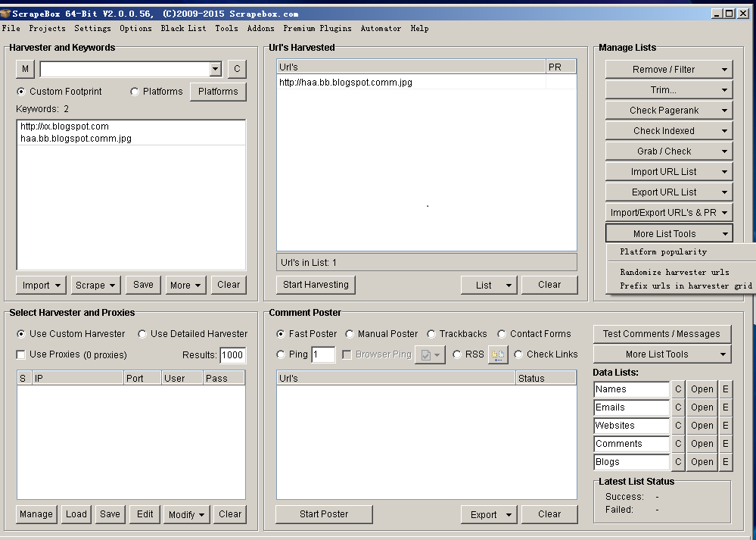Click Open for the Names list
This screenshot has width=756, height=540.
coord(702,389)
